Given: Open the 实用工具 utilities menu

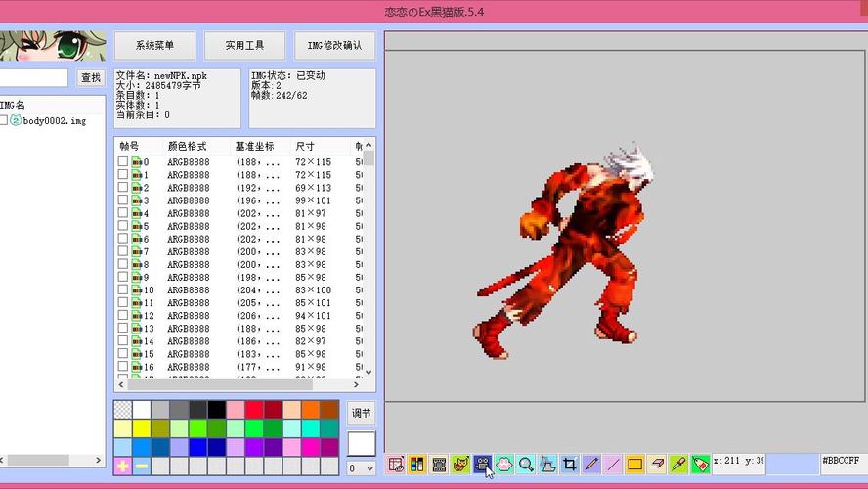Looking at the screenshot, I should click(x=244, y=45).
